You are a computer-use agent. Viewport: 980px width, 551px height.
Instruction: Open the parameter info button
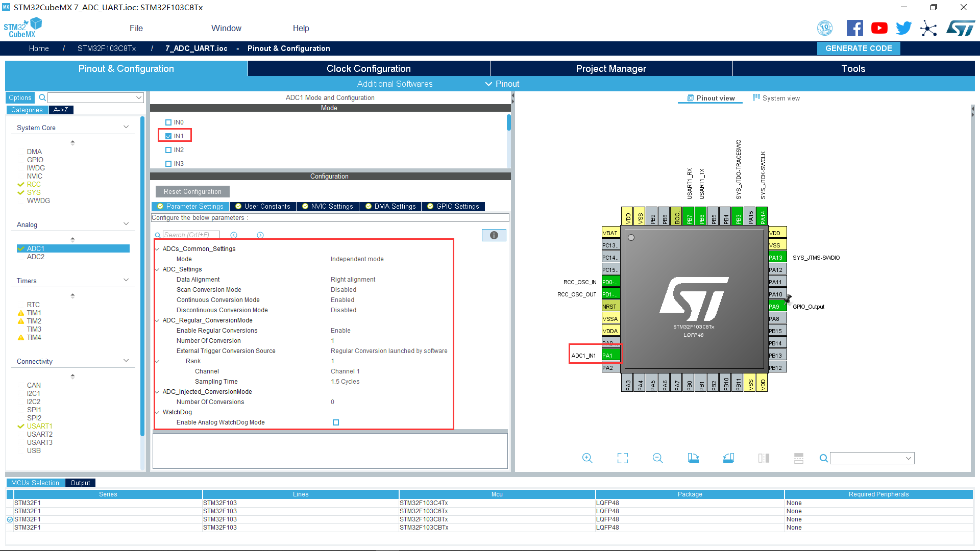click(x=494, y=235)
